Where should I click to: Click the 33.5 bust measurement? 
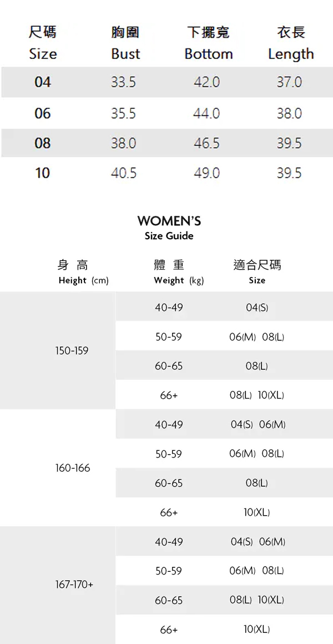pyautogui.click(x=123, y=82)
